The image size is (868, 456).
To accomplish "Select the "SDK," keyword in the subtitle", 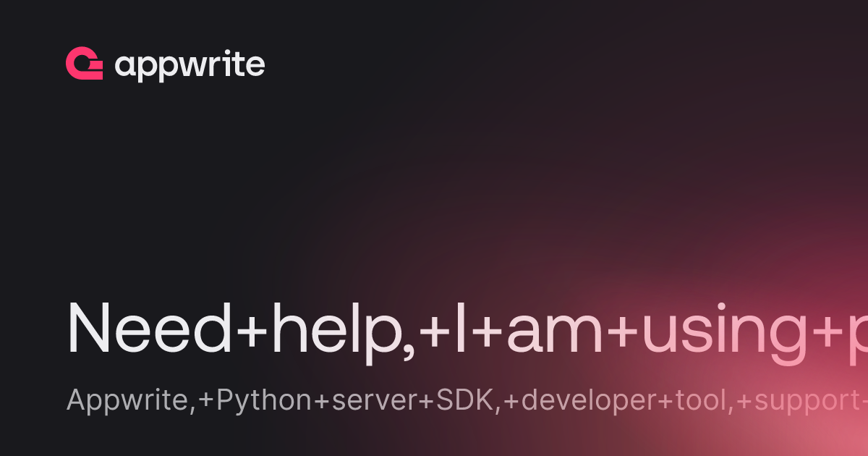I will click(469, 401).
